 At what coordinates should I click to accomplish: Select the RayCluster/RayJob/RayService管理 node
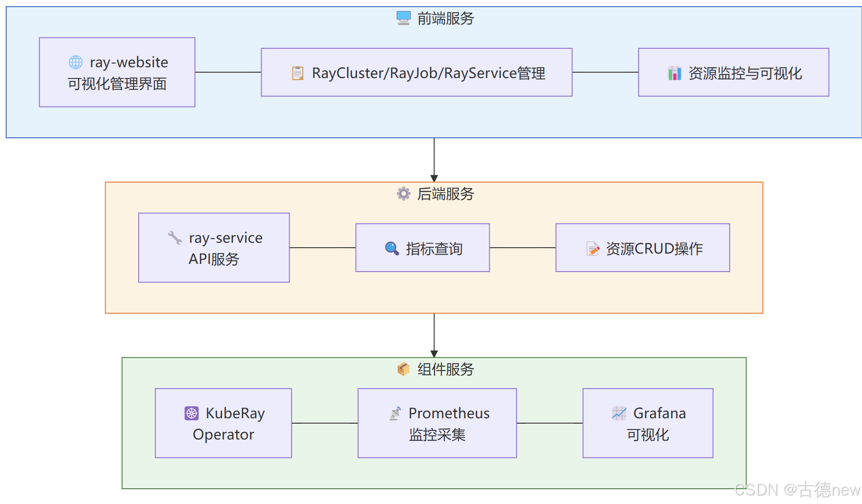[x=417, y=72]
